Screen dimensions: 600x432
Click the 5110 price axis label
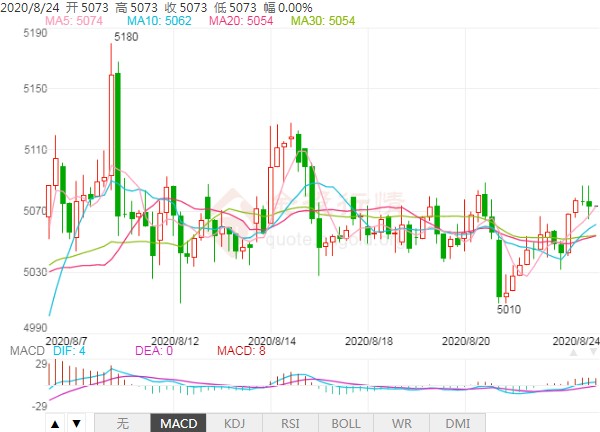tap(35, 150)
